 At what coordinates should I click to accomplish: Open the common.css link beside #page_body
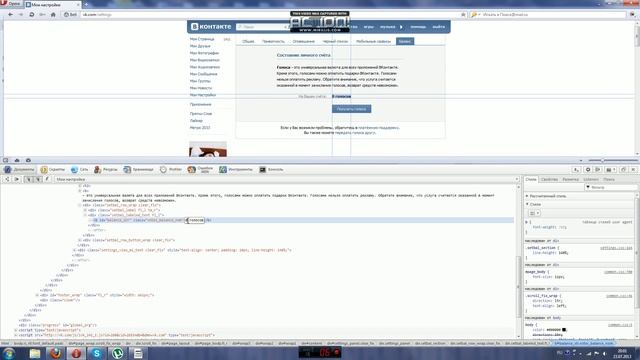tap(618, 272)
